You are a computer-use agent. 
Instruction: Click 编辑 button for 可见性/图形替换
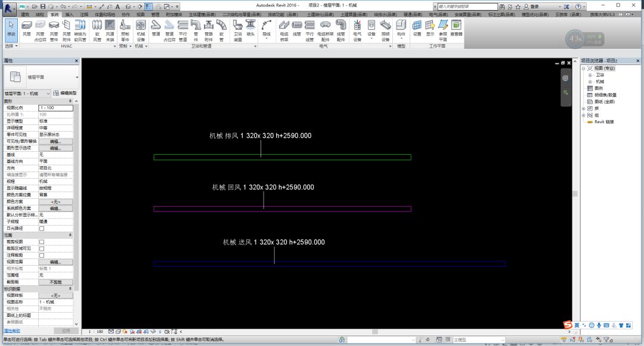(55, 141)
